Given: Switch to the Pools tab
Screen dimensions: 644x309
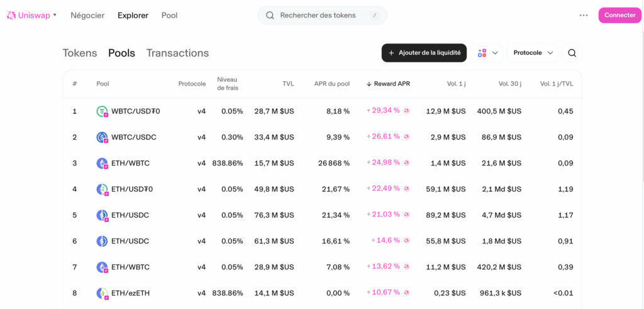Looking at the screenshot, I should tap(121, 53).
